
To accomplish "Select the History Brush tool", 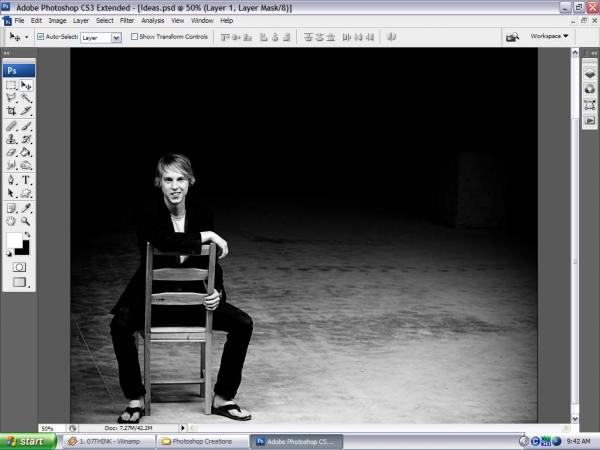I will point(26,139).
